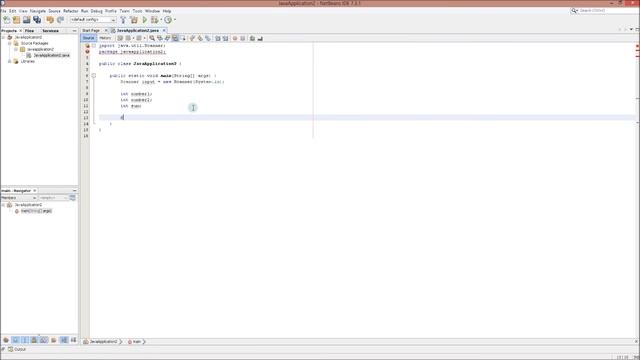The height and width of the screenshot is (360, 640).
Task: Run the project with the green arrow
Action: click(x=144, y=20)
